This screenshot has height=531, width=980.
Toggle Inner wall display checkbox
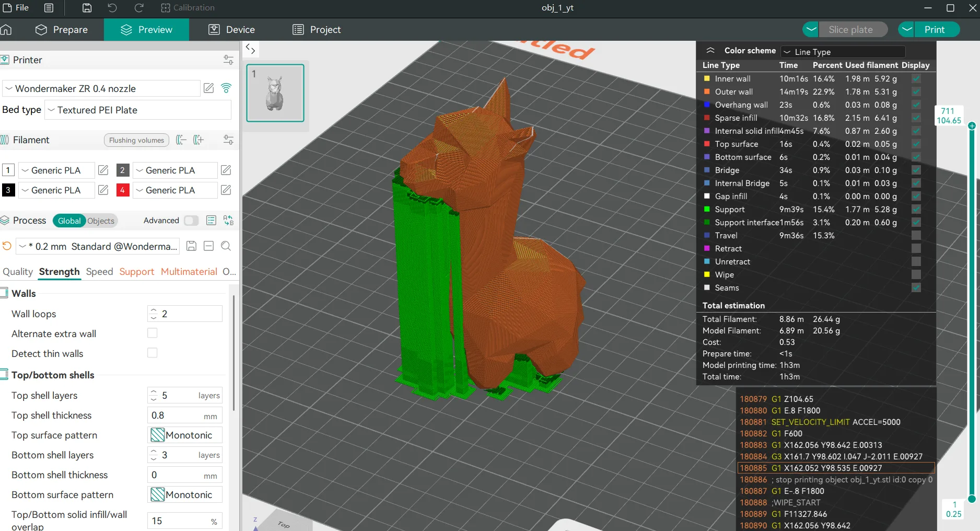(916, 78)
